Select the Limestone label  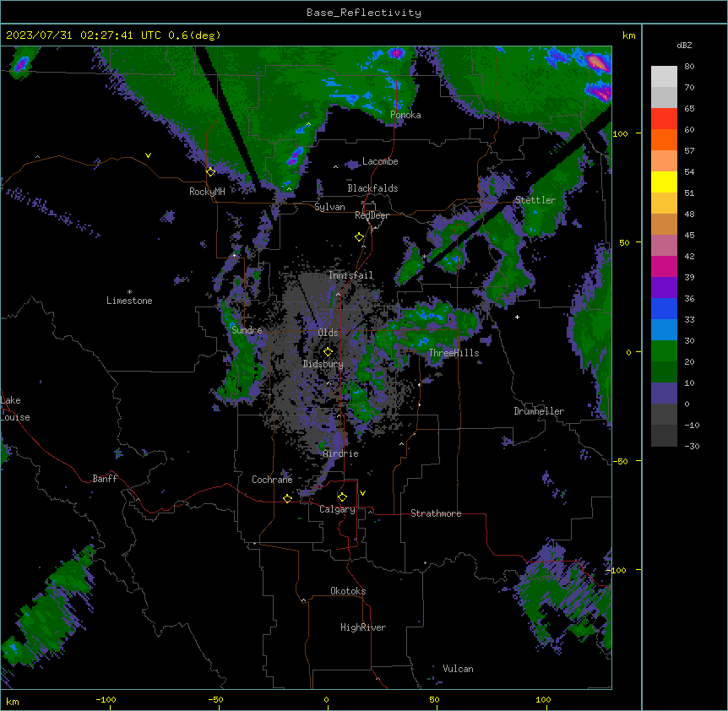click(x=129, y=301)
